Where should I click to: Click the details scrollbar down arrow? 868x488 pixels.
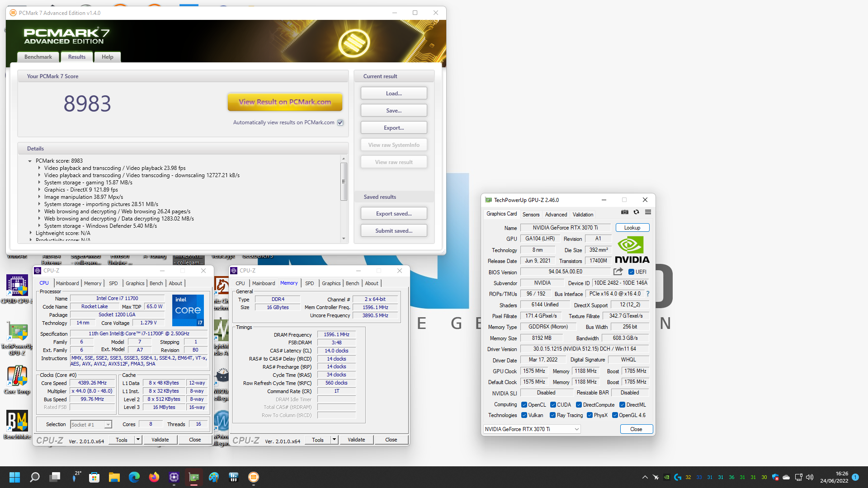pos(344,239)
